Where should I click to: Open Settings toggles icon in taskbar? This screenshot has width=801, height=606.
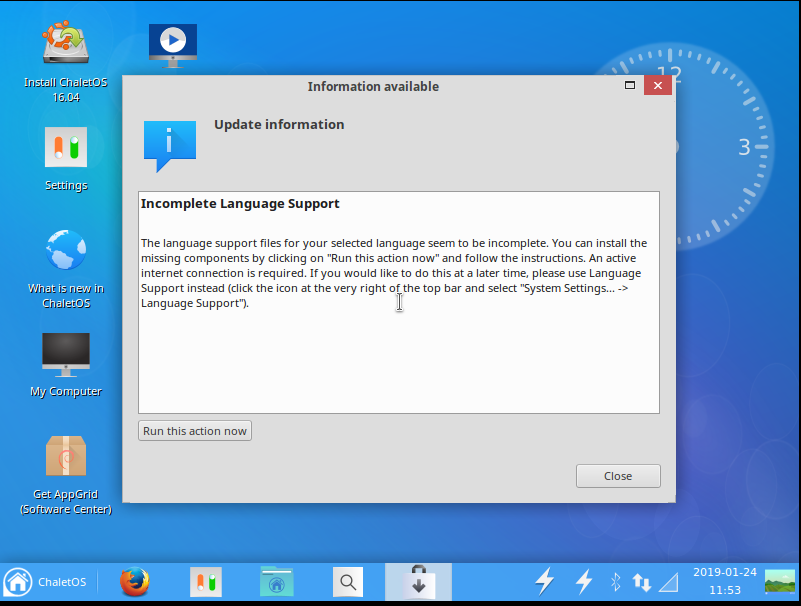206,582
